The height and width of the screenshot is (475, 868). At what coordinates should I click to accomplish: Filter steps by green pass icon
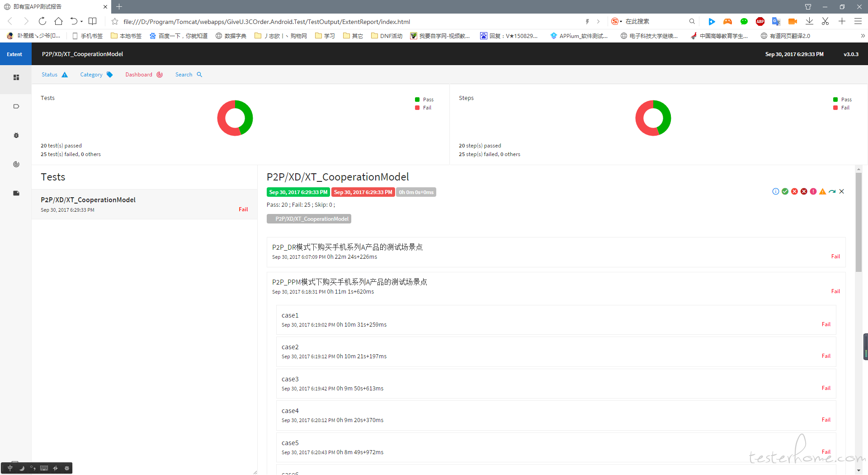point(785,192)
